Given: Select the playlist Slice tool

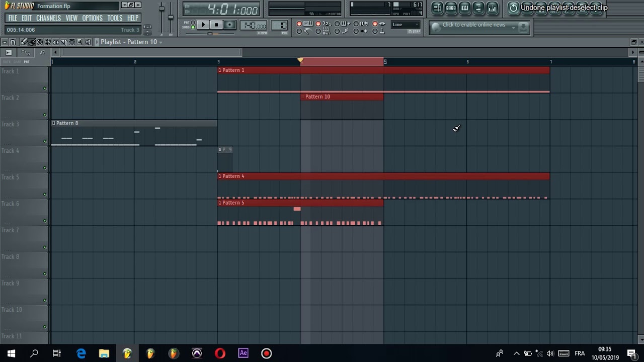Looking at the screenshot, I should point(64,42).
